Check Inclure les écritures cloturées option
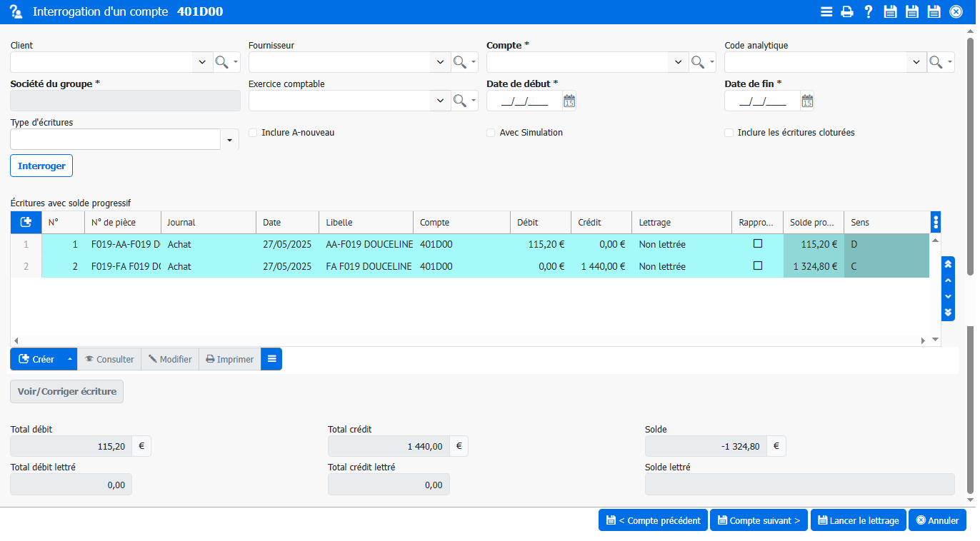Image resolution: width=980 pixels, height=541 pixels. tap(729, 133)
